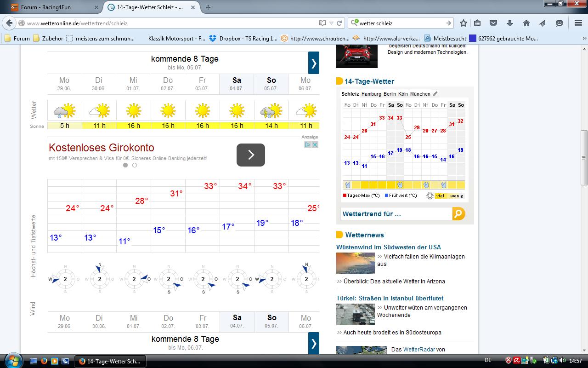Click the paper plane share icon

coord(543,23)
